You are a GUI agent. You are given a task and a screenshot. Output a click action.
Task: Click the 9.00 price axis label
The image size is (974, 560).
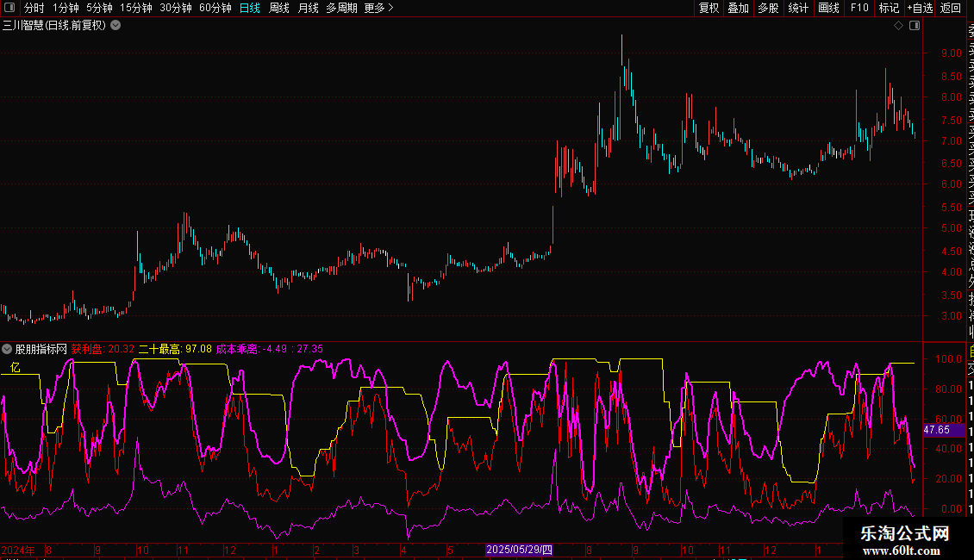point(951,53)
